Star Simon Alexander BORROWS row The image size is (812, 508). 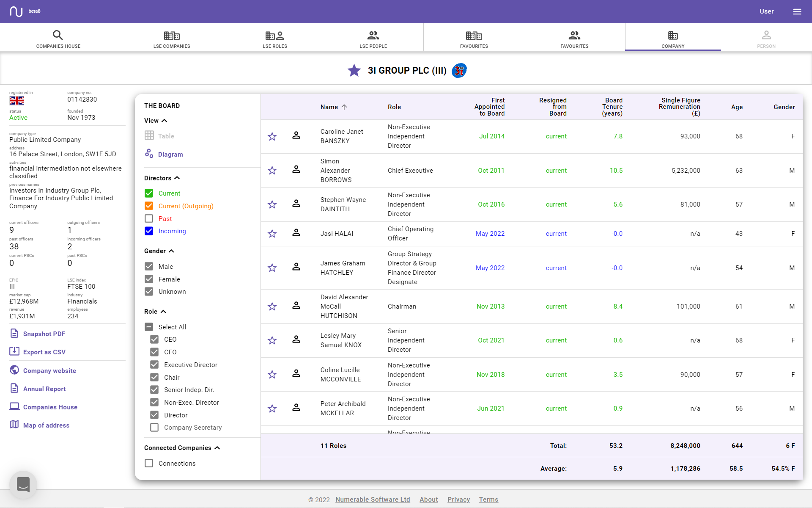272,170
